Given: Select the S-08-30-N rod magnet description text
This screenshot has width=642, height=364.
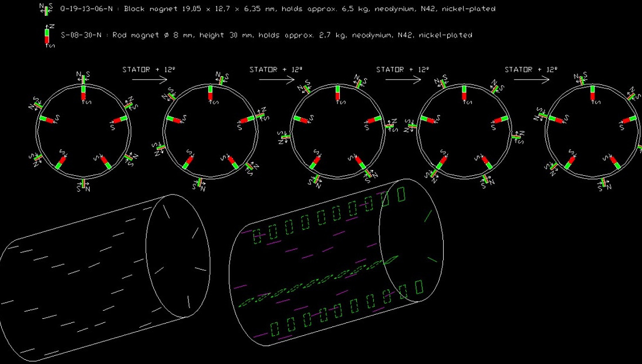Looking at the screenshot, I should [x=266, y=35].
